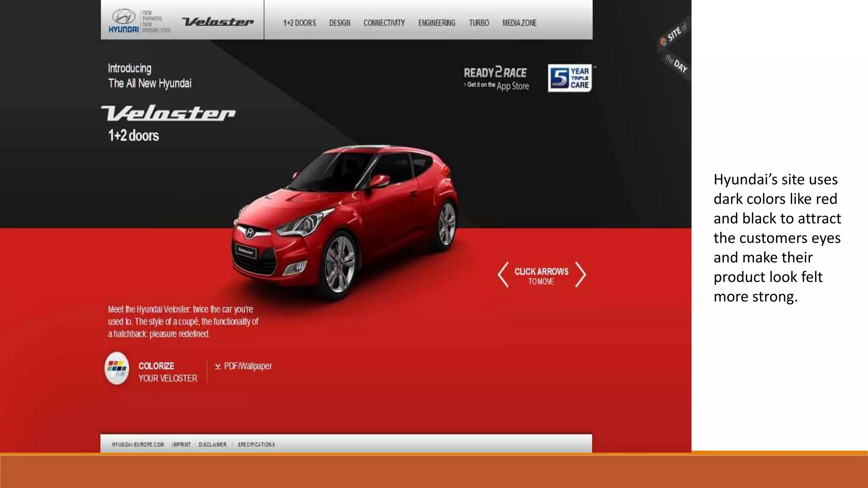868x488 pixels.
Task: Select the red Veloster car image
Action: 345,222
